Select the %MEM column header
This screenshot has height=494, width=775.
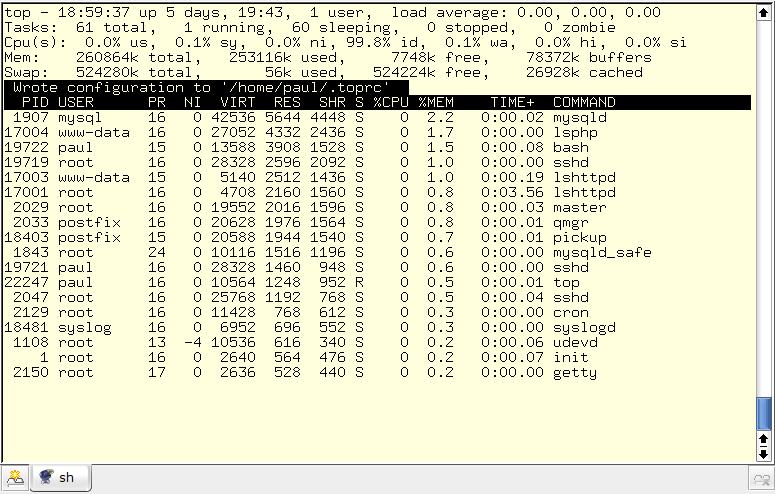pyautogui.click(x=435, y=102)
